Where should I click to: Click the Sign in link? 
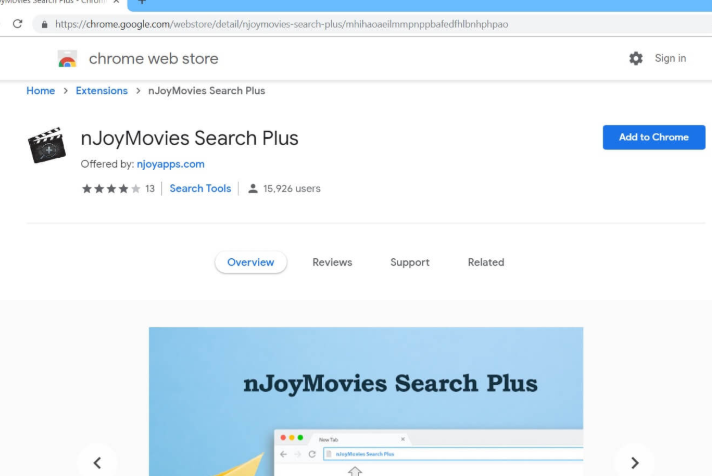click(670, 58)
